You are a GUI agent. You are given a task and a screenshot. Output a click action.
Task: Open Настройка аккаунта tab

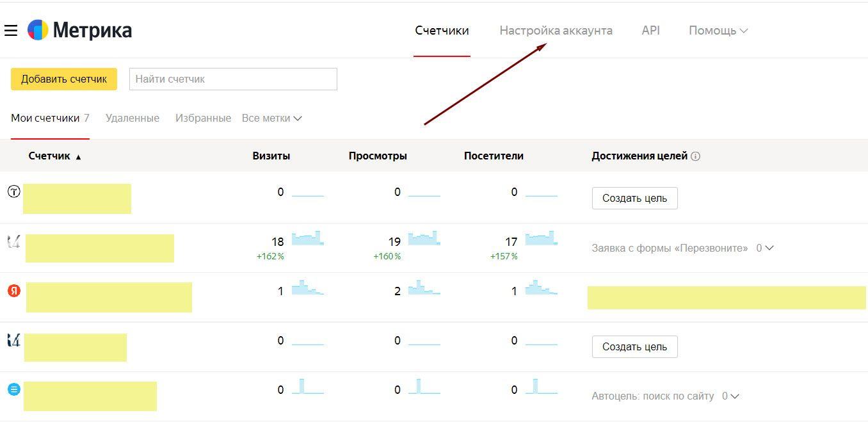point(556,30)
